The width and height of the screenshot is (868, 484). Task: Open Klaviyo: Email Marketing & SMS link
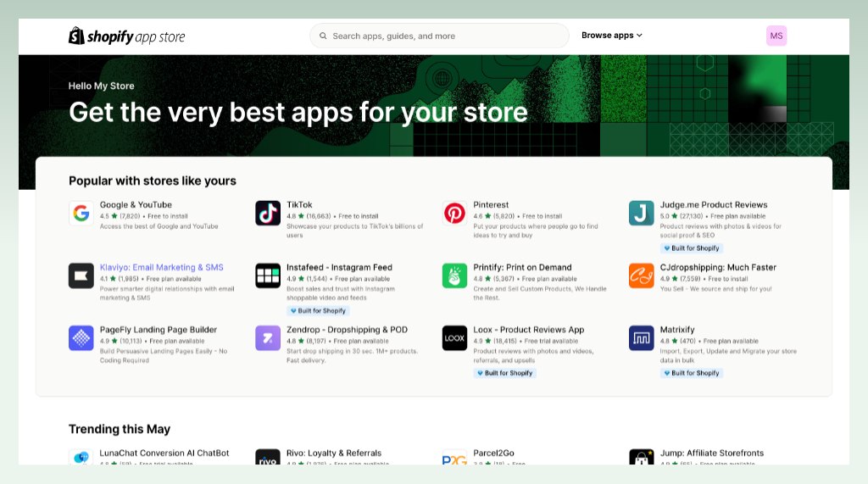tap(162, 268)
